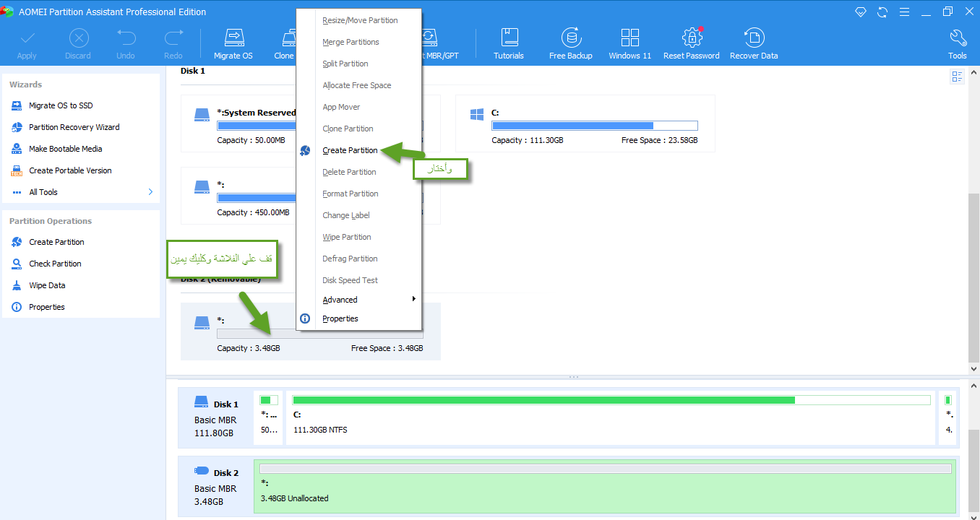
Task: Select the C: partition card
Action: click(x=585, y=123)
